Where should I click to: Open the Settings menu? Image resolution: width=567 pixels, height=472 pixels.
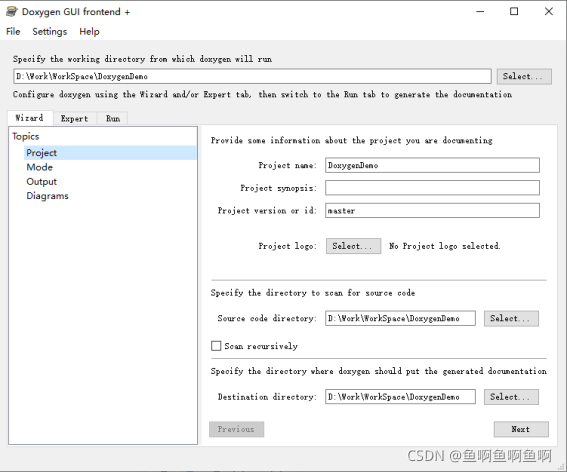(x=50, y=31)
